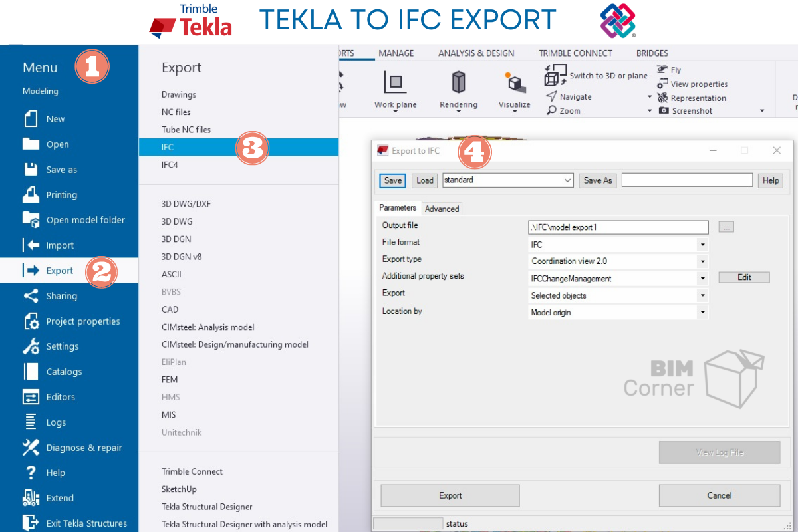This screenshot has width=798, height=532.
Task: Expand the Rendering dropdown arrow
Action: 458,112
